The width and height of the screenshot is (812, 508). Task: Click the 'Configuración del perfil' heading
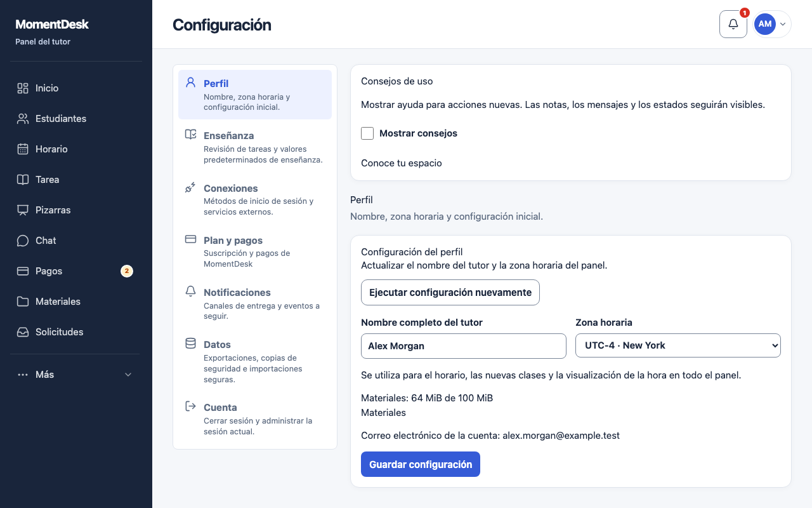click(412, 252)
